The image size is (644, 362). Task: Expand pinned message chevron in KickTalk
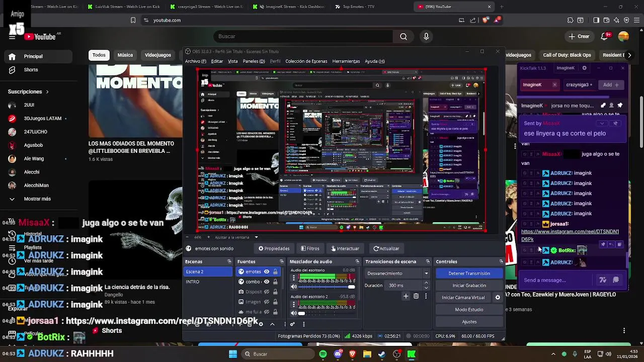(x=602, y=123)
